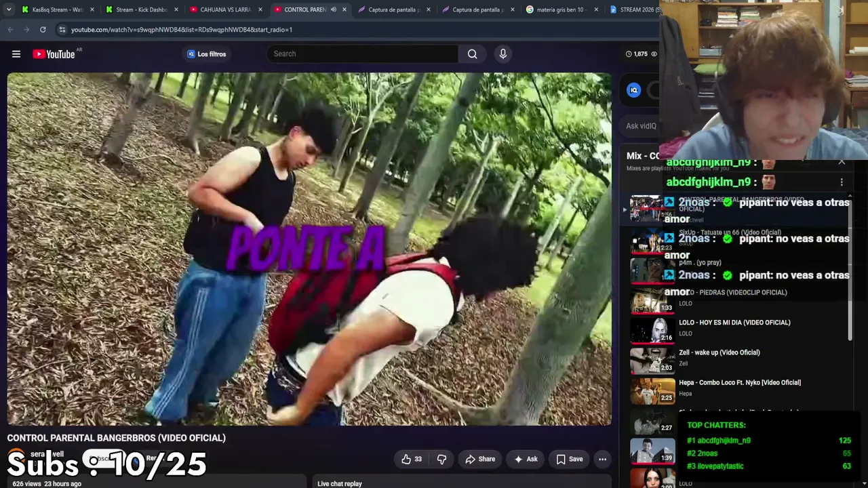Open the LOLO - HOY ES MI DIA thumbnail
The image size is (868, 488).
652,330
